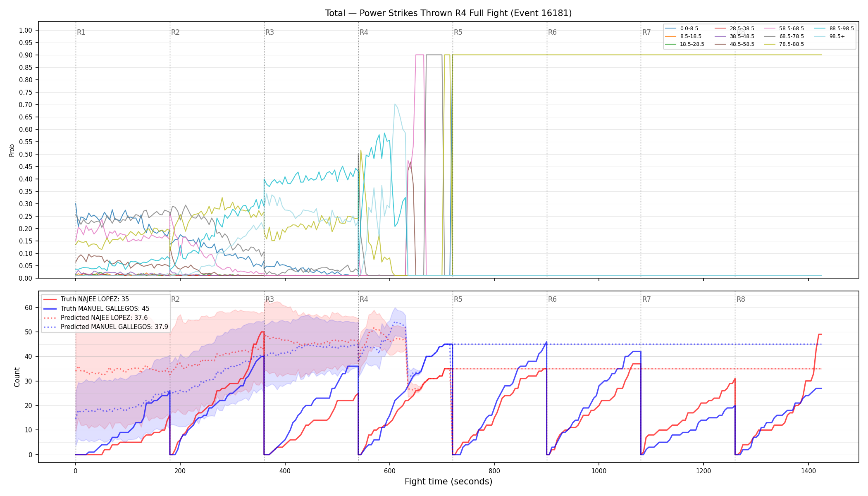This screenshot has height=496, width=868.
Task: Click the 1.00 tick on the Prob axis
Action: click(26, 30)
